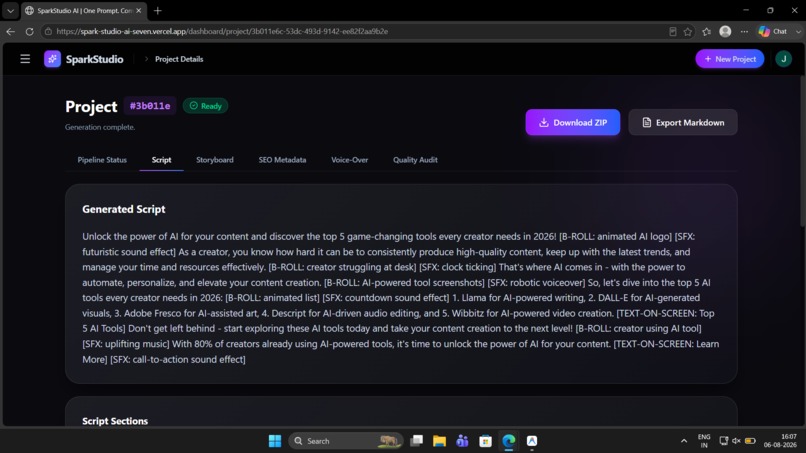806x453 pixels.
Task: Open the SEO Metadata tab
Action: [282, 160]
